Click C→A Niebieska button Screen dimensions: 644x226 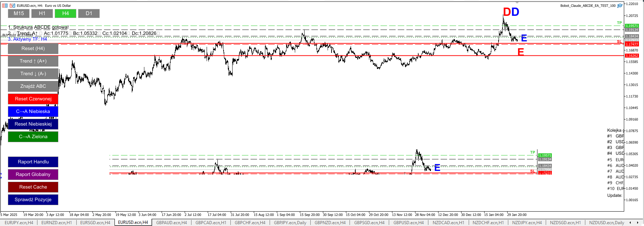pos(33,112)
